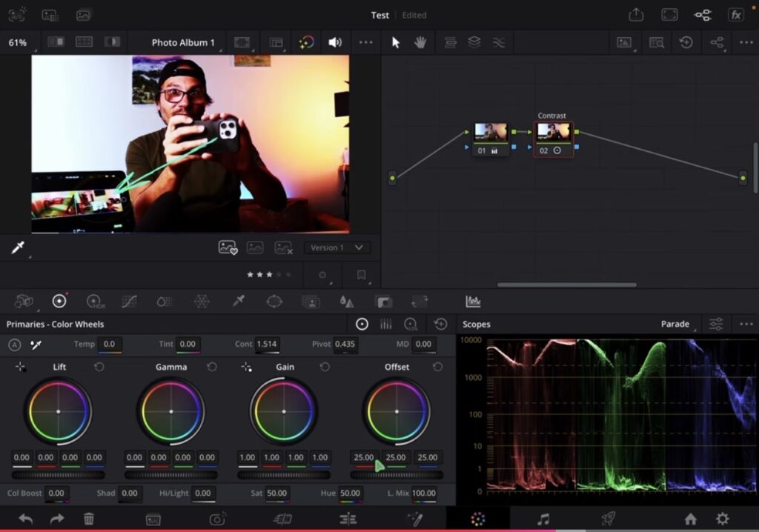The height and width of the screenshot is (532, 759).
Task: Switch to Deliver rocket page
Action: [608, 519]
